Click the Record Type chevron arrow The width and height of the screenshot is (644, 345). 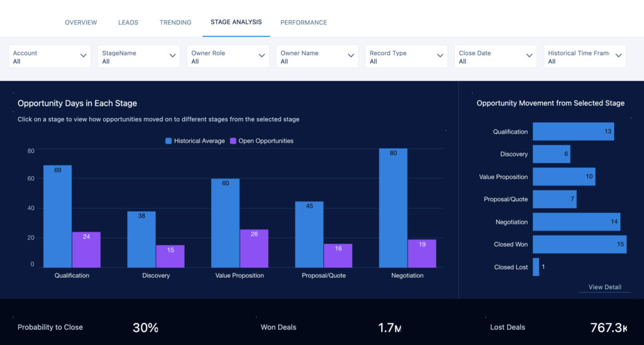click(440, 56)
